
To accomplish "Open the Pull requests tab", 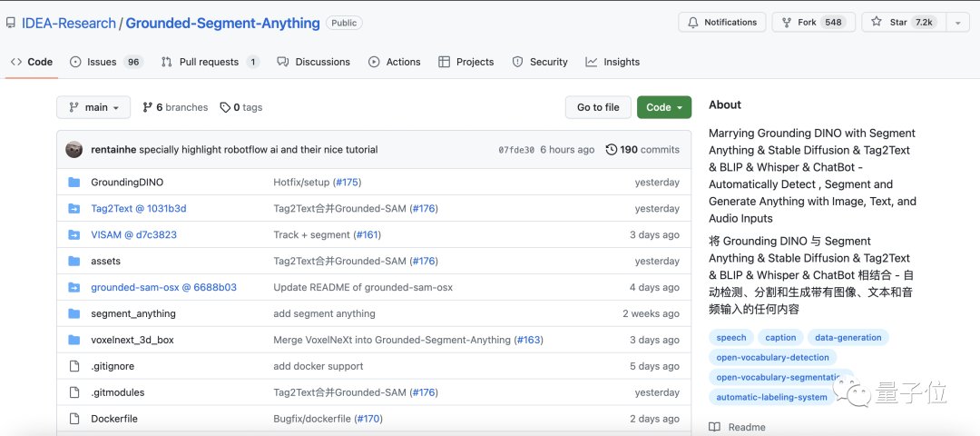I will pyautogui.click(x=210, y=62).
